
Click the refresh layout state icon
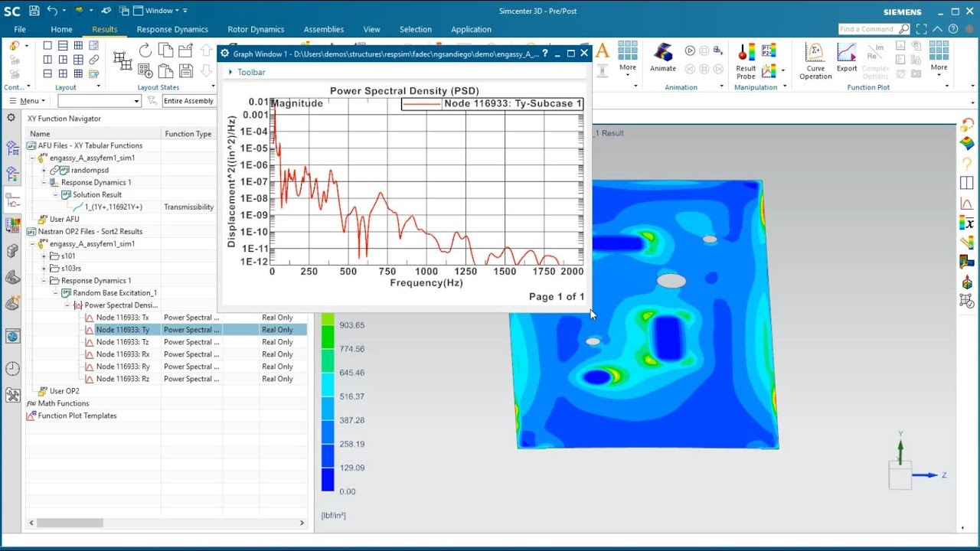point(145,51)
